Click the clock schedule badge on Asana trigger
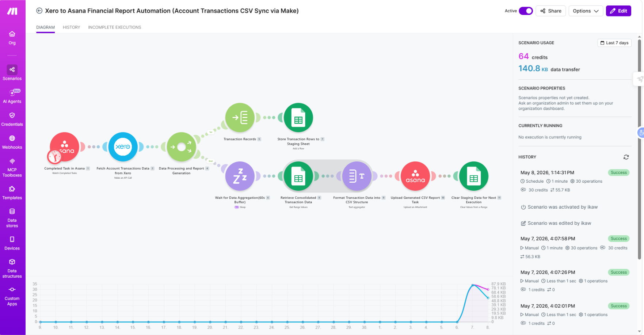The height and width of the screenshot is (335, 644). pos(54,157)
